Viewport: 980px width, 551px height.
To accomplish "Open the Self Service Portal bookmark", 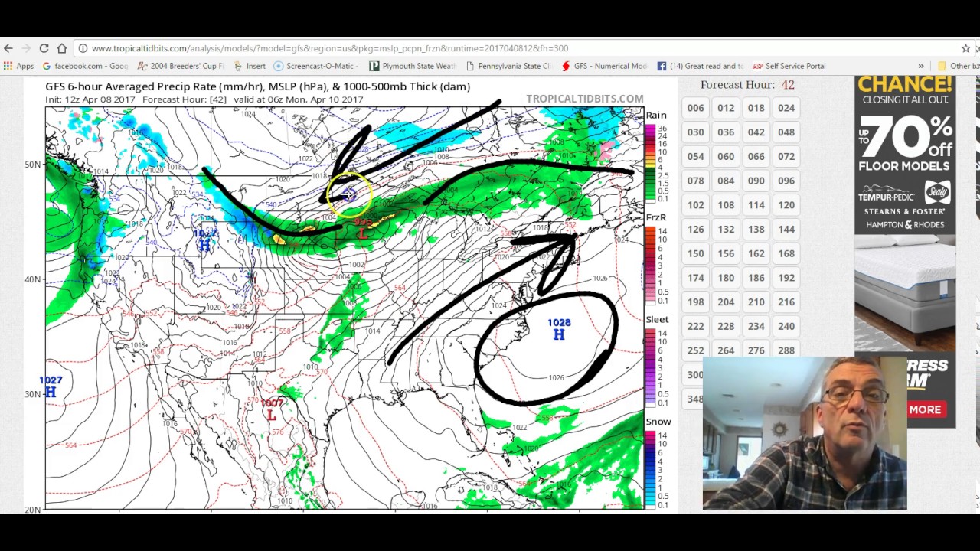I will 789,66.
